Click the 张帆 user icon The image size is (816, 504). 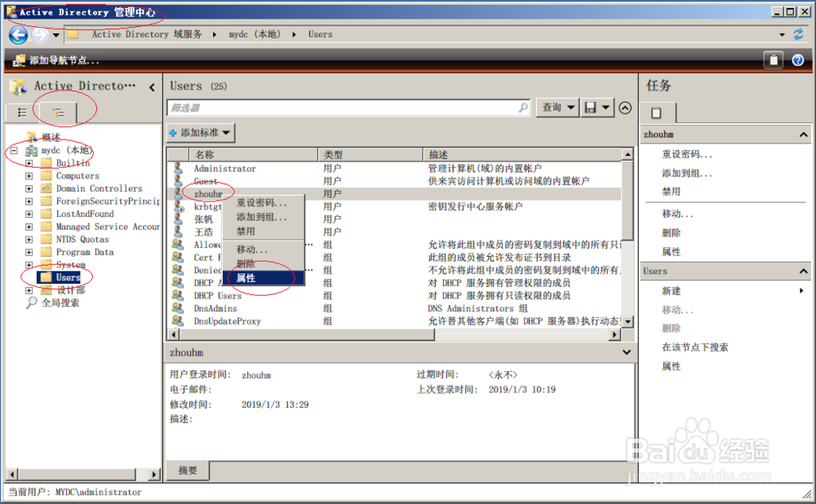coord(178,219)
